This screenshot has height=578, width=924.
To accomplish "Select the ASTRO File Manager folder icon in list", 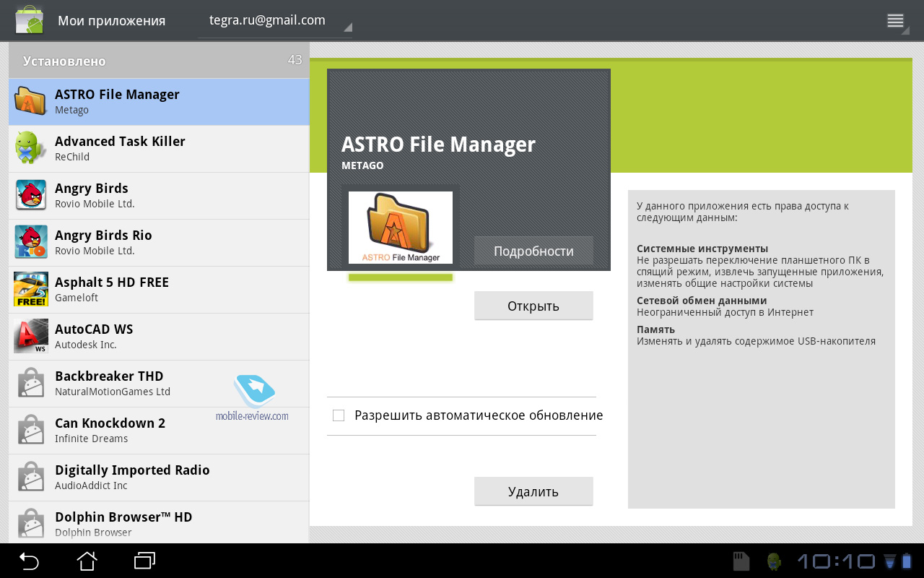I will coord(31,102).
